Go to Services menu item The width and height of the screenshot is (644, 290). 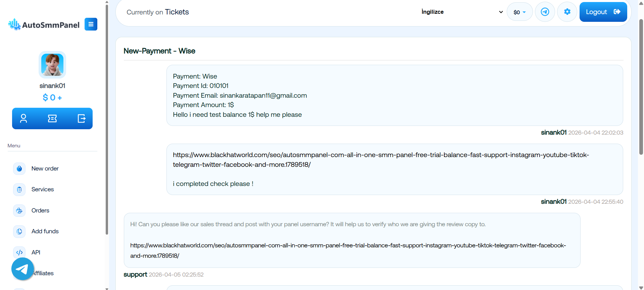pos(43,189)
